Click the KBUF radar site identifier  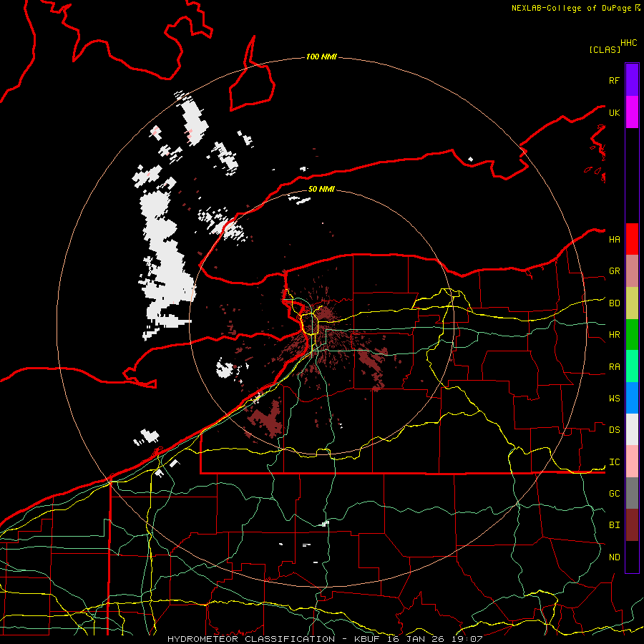tap(367, 639)
